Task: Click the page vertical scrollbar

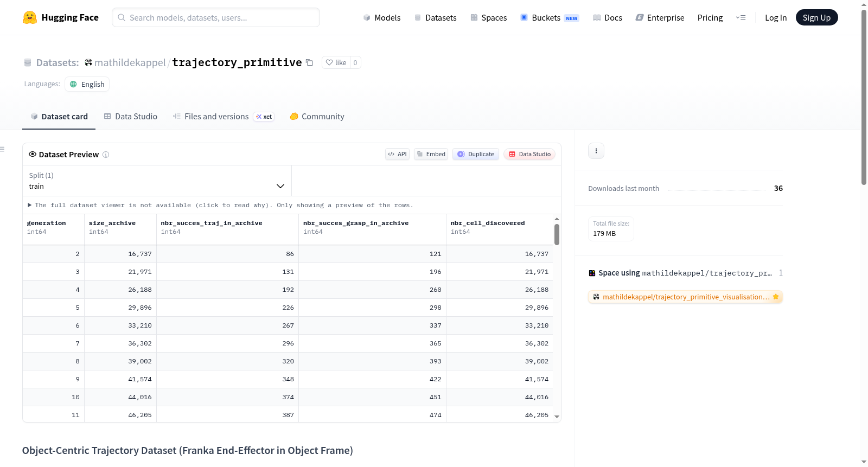Action: click(x=864, y=98)
